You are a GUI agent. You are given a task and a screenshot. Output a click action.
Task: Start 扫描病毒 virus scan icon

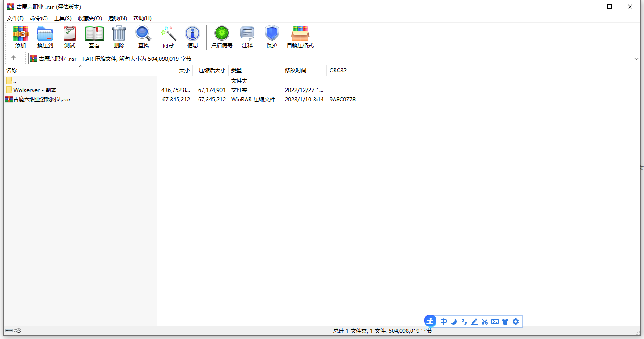pyautogui.click(x=222, y=37)
